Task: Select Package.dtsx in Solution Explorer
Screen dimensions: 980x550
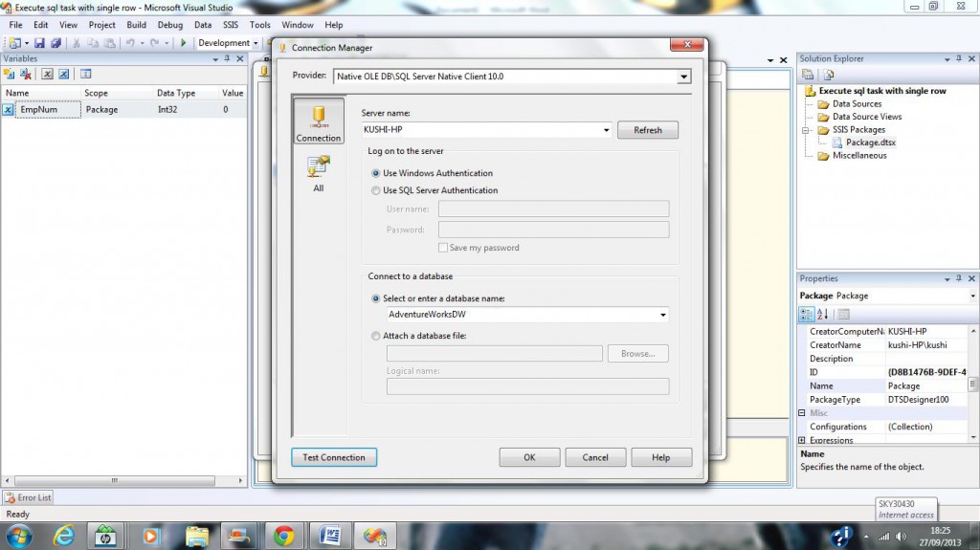Action: coord(870,143)
